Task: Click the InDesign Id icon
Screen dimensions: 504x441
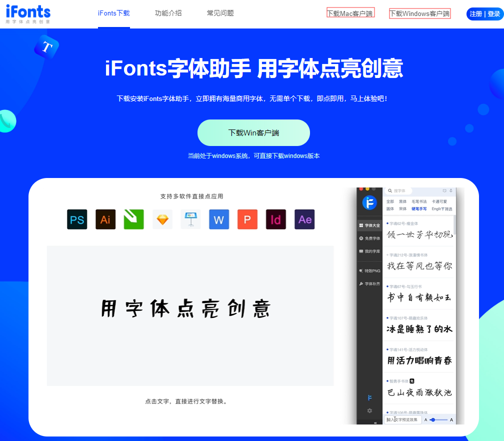Action: (276, 219)
